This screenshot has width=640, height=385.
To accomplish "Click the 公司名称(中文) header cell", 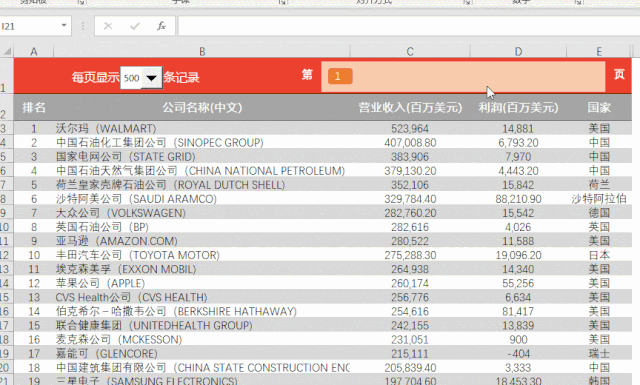I will click(x=202, y=108).
